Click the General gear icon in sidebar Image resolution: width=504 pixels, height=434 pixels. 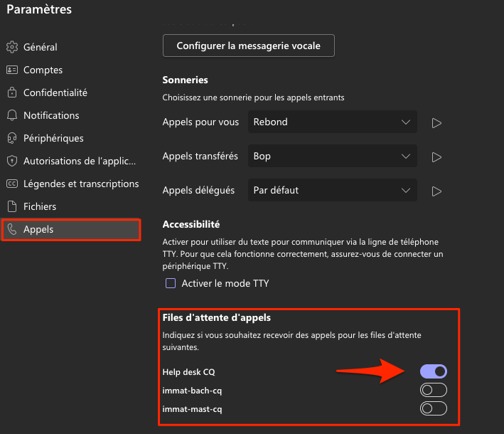pos(11,47)
